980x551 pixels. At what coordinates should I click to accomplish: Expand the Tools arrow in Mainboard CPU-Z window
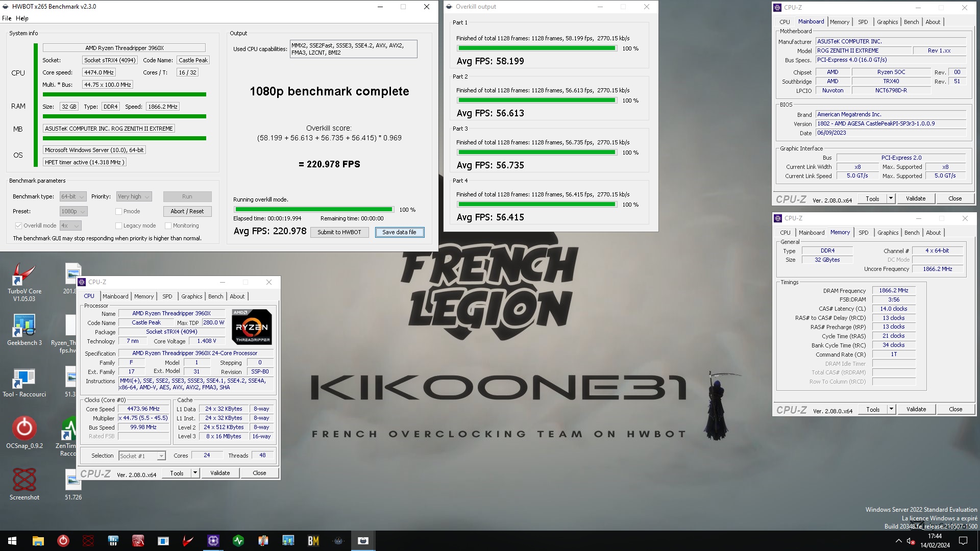click(891, 198)
